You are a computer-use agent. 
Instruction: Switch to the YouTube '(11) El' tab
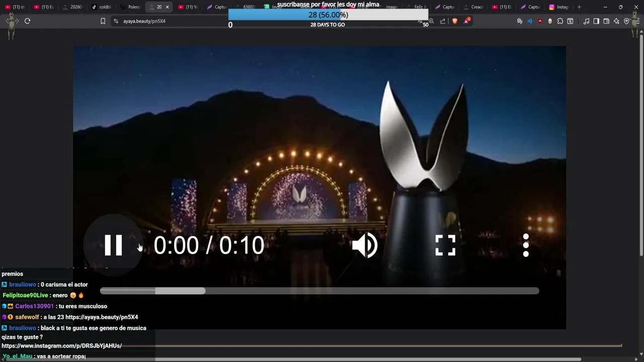tap(503, 7)
